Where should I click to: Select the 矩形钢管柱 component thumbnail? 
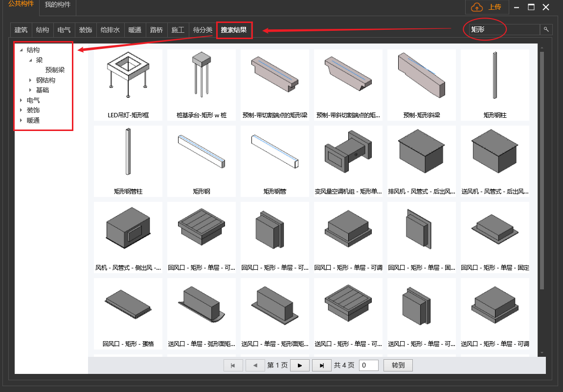[x=128, y=161]
